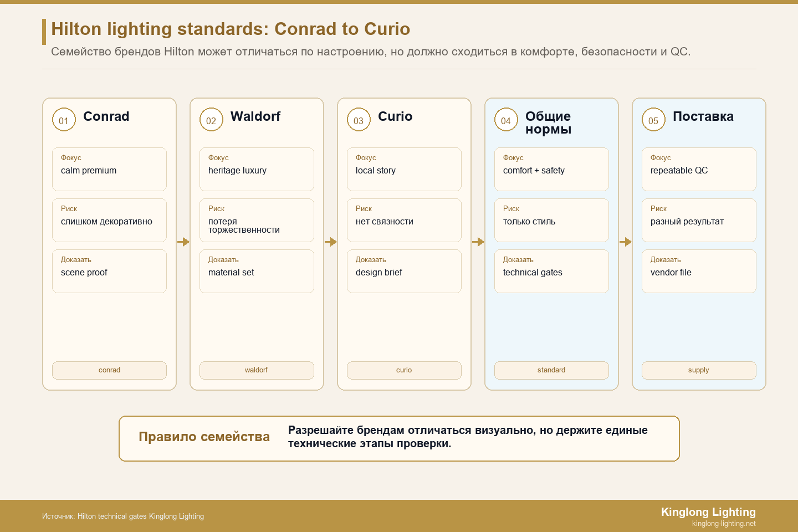Open the Доказать box reading design brief
The width and height of the screenshot is (798, 532).
point(404,271)
